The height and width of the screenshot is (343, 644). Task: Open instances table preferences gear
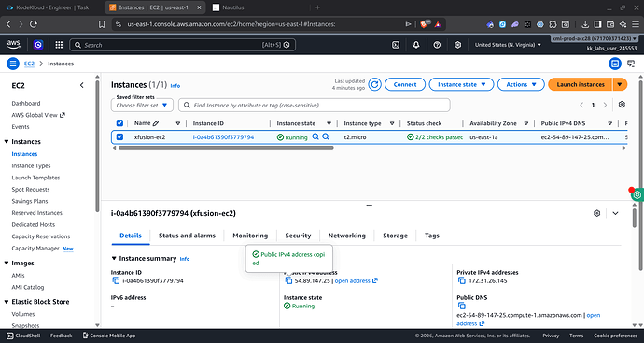click(622, 105)
